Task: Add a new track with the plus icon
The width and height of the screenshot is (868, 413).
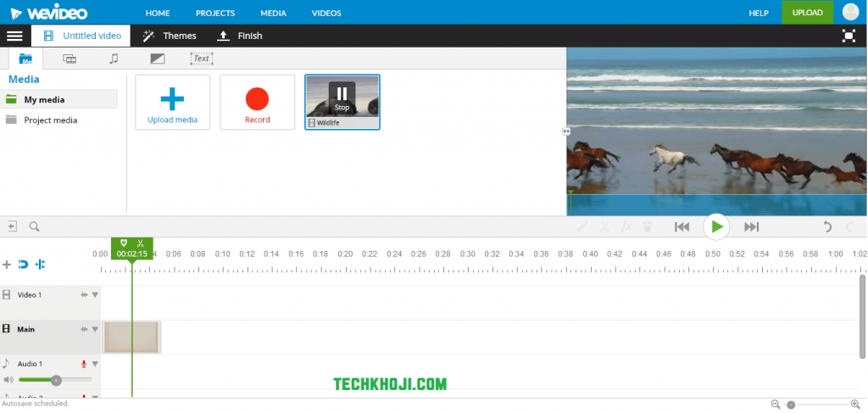Action: 7,265
